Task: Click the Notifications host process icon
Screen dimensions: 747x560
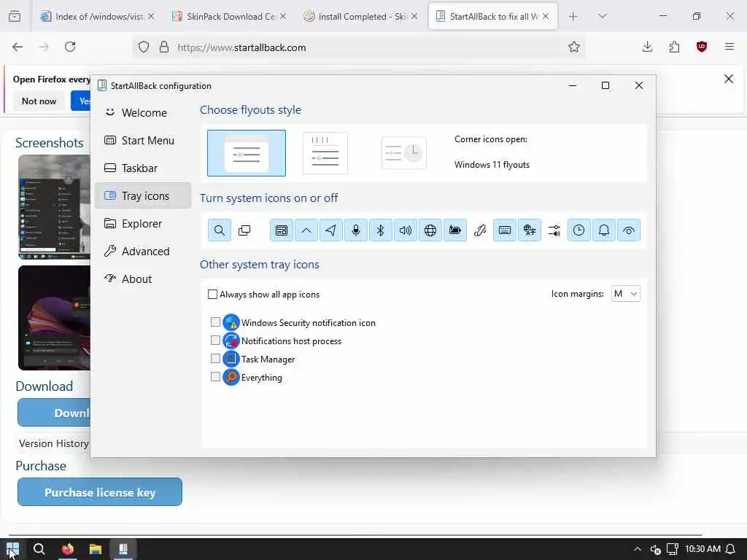Action: 231,341
